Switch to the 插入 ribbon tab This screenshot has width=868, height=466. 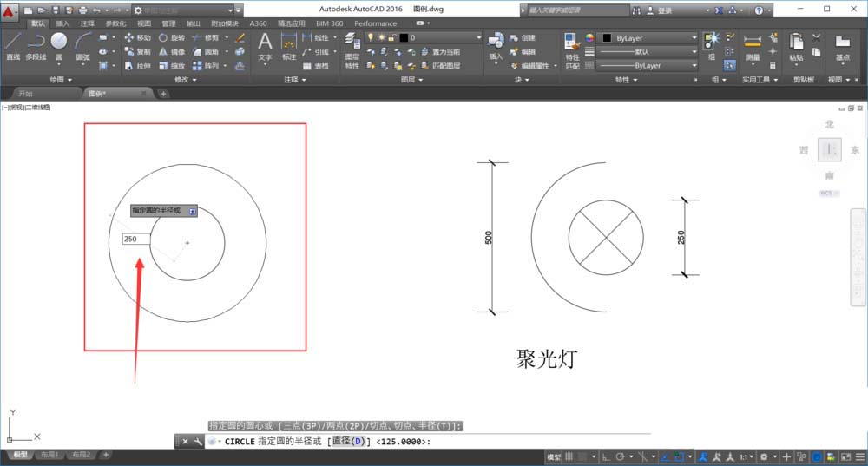[x=62, y=23]
